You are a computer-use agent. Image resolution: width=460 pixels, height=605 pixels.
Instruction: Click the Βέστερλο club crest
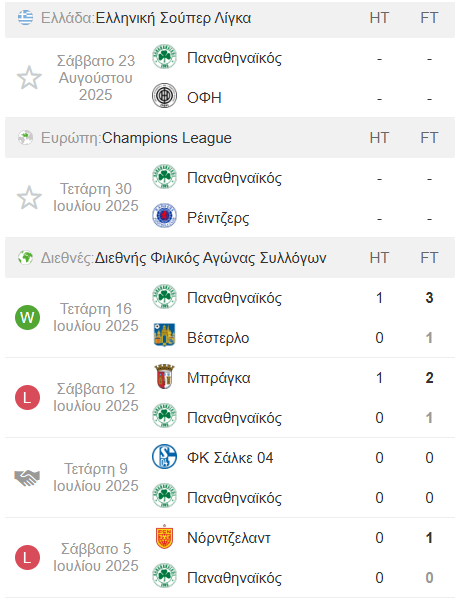coord(164,335)
